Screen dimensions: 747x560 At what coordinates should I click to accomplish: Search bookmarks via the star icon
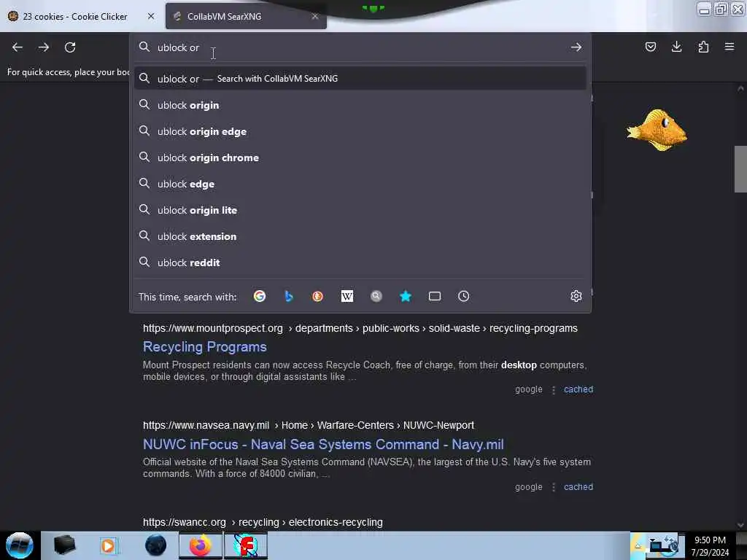point(406,296)
